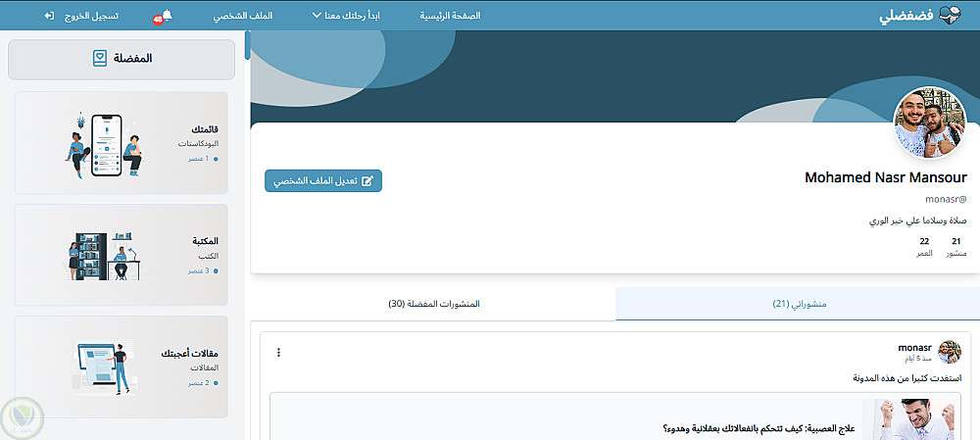The width and height of the screenshot is (980, 440).
Task: Open the قائمتك podcasts card
Action: click(x=122, y=143)
